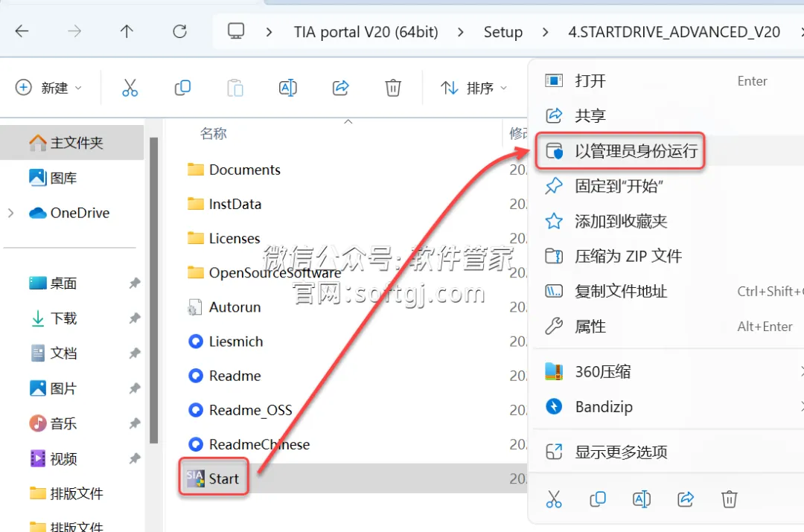Choose 复制文件地址 menu entry
The height and width of the screenshot is (532, 804).
[x=666, y=291]
